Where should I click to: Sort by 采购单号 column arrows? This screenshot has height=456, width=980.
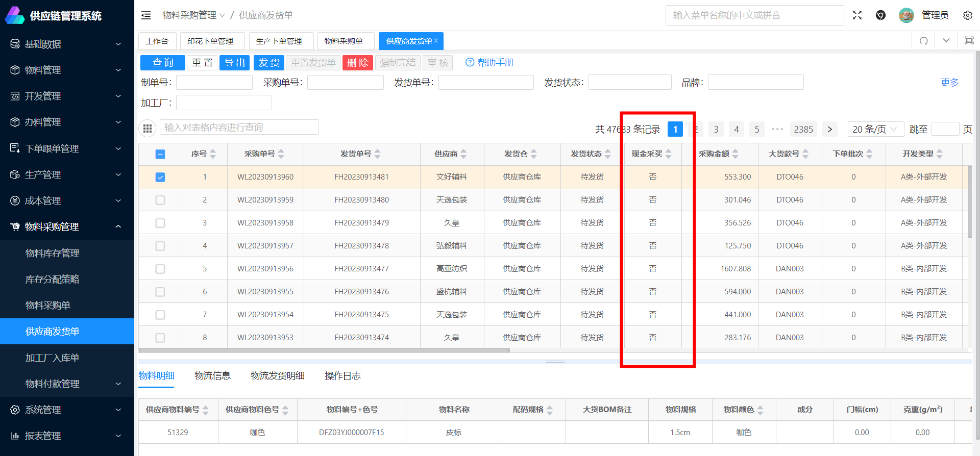tap(281, 154)
